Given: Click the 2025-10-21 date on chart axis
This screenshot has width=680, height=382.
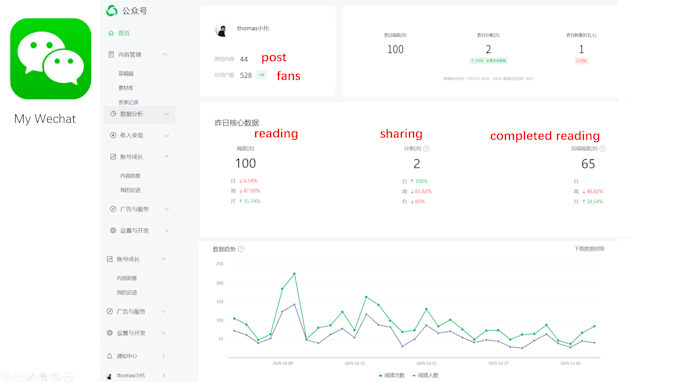Looking at the screenshot, I should click(426, 363).
